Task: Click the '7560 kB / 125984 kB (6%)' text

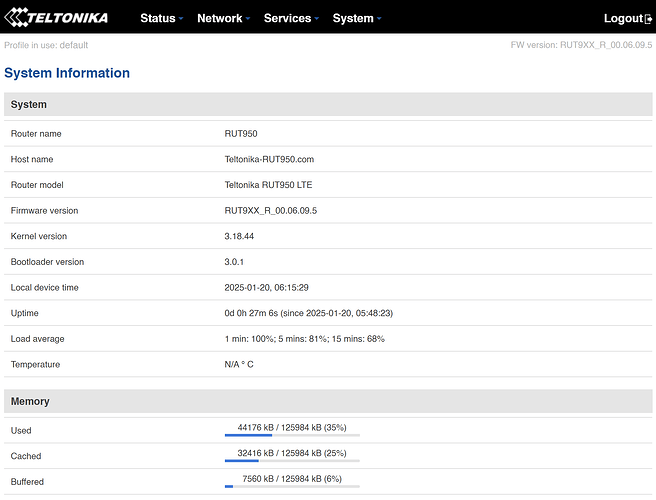Action: point(292,479)
